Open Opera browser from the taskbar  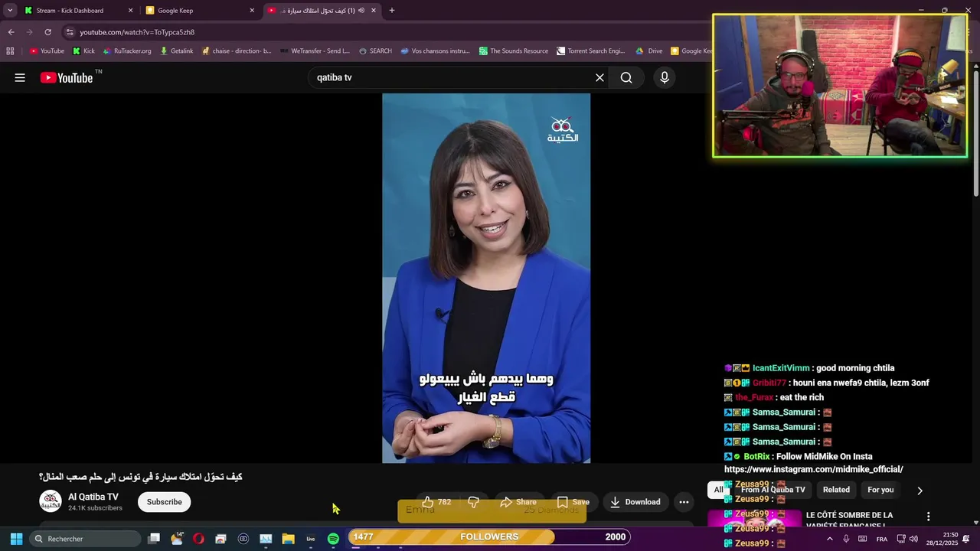(198, 539)
